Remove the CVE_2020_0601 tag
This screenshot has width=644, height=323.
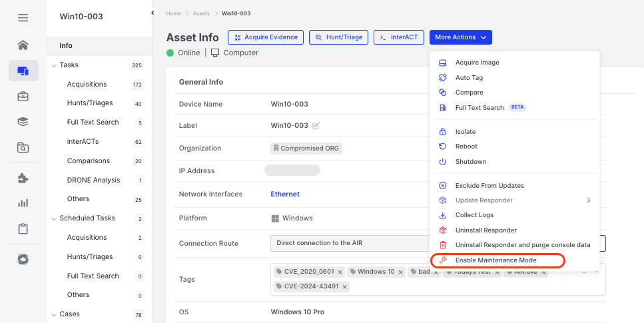(340, 272)
